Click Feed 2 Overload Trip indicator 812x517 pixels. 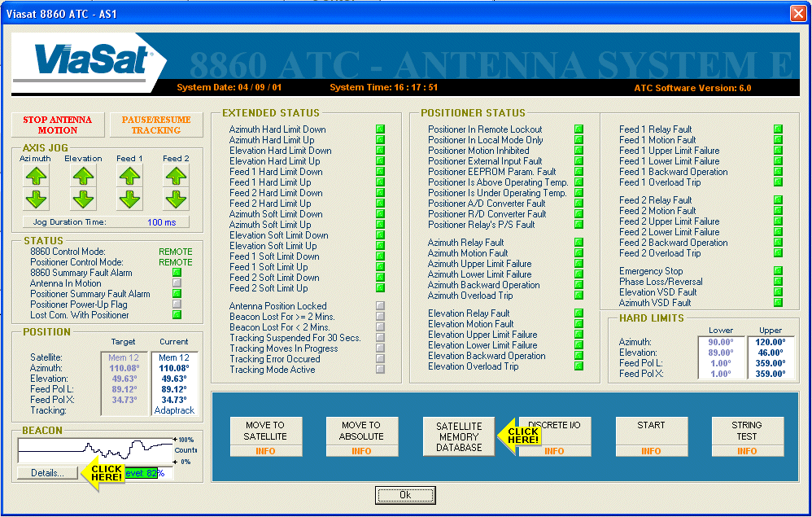778,253
